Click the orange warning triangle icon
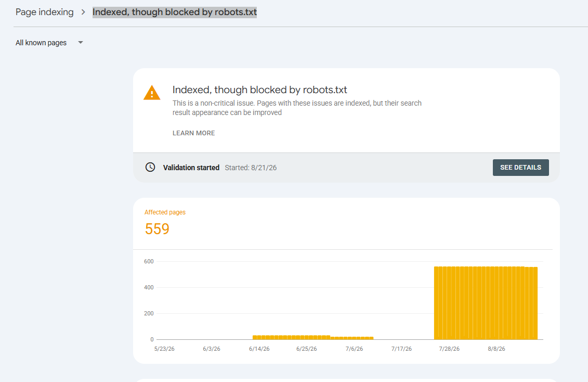Image resolution: width=588 pixels, height=382 pixels. click(x=152, y=93)
